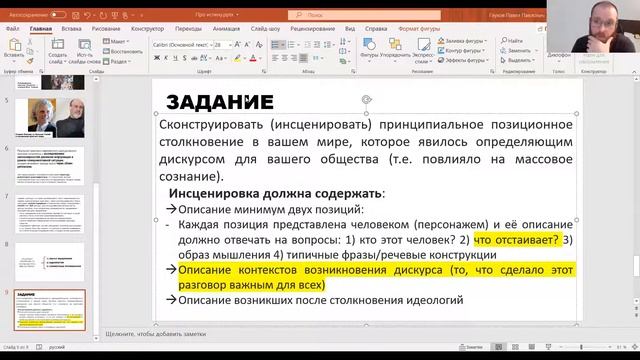Open the Section (Раздел) dropdown
Image resolution: width=640 pixels, height=360 pixels.
pyautogui.click(x=117, y=61)
